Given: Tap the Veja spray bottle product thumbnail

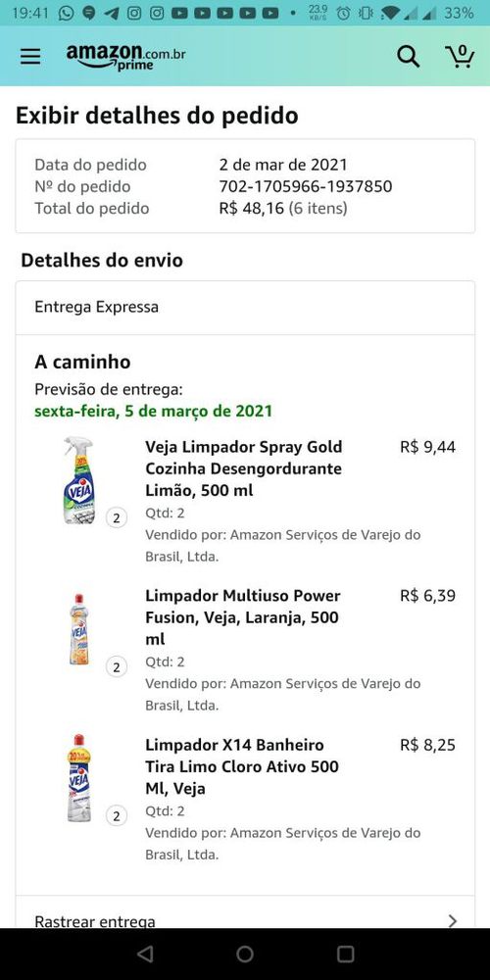Looking at the screenshot, I should 79,480.
